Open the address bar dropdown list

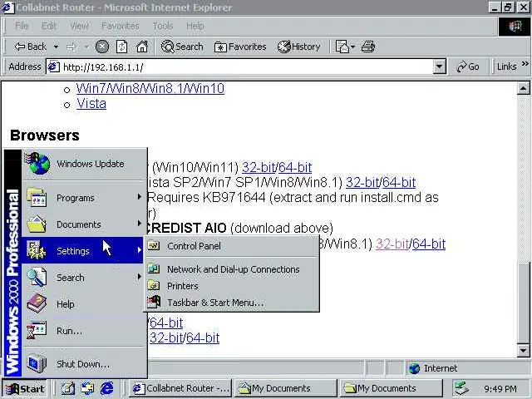pyautogui.click(x=439, y=66)
